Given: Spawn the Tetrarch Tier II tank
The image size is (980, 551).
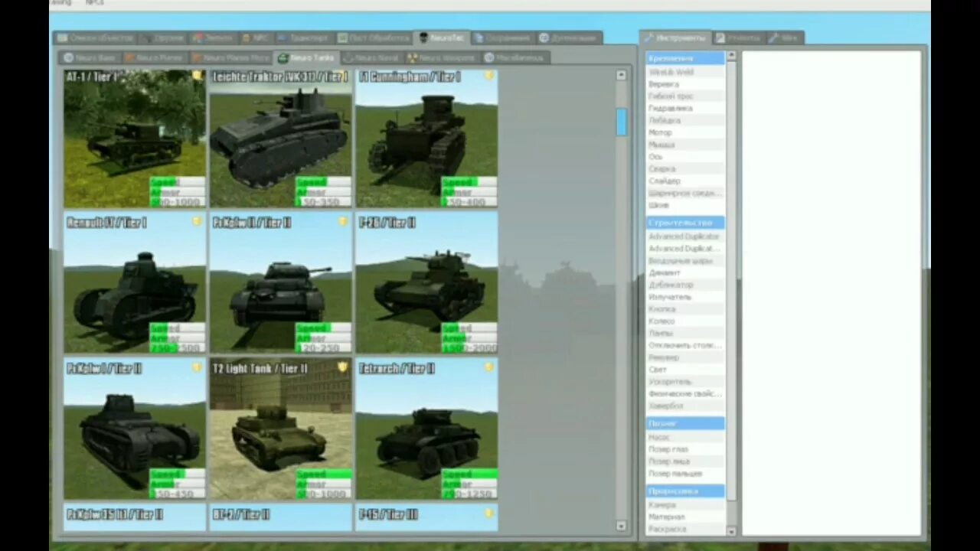Looking at the screenshot, I should 426,429.
